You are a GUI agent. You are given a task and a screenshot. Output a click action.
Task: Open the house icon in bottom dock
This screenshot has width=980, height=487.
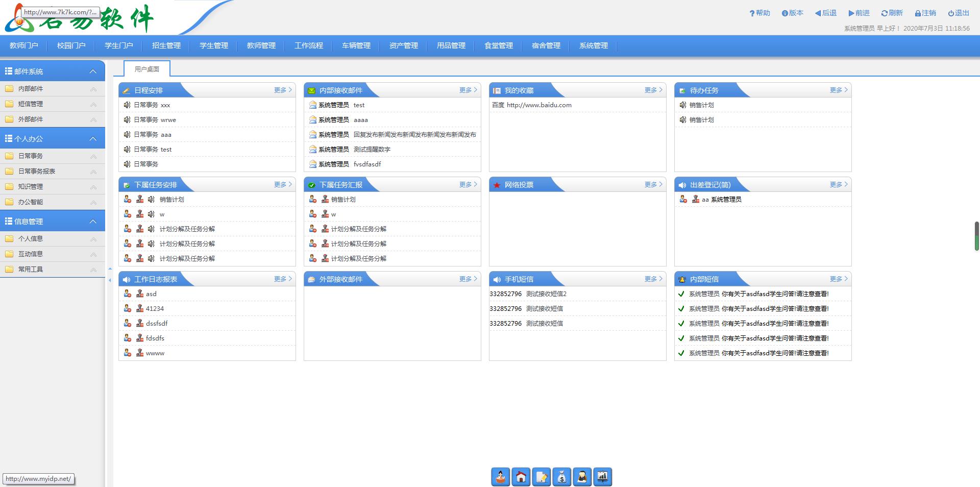pos(521,477)
